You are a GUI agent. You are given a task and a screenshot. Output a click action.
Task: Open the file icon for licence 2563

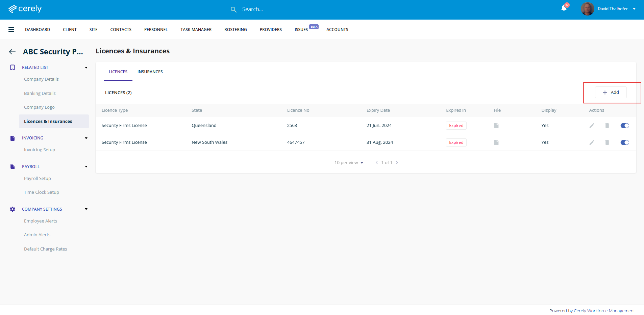click(x=496, y=126)
